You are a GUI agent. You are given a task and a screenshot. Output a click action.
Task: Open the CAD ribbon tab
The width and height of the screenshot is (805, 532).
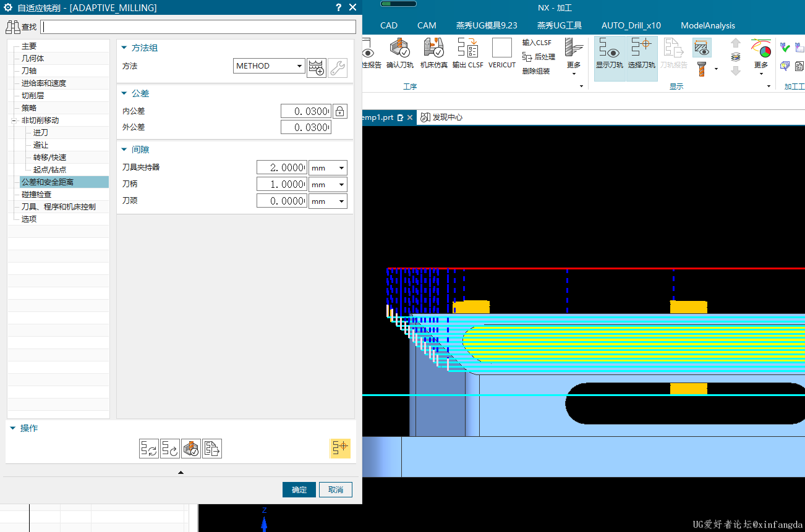coord(389,25)
